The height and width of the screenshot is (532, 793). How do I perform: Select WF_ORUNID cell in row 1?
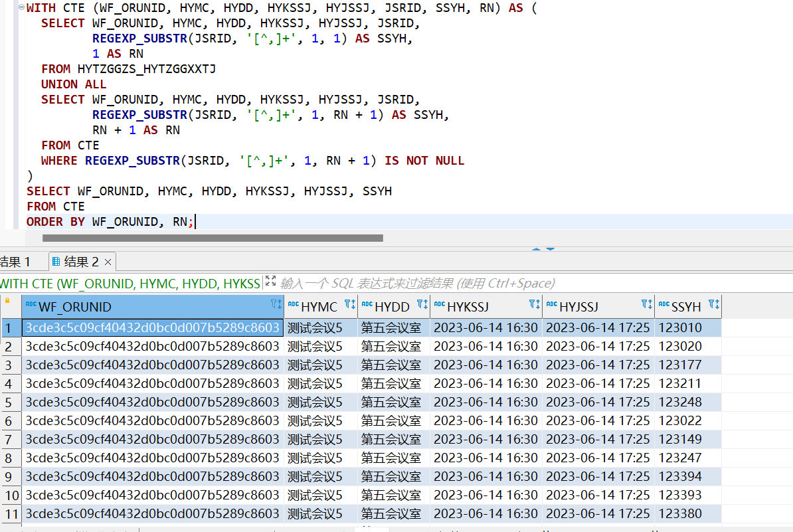point(152,327)
